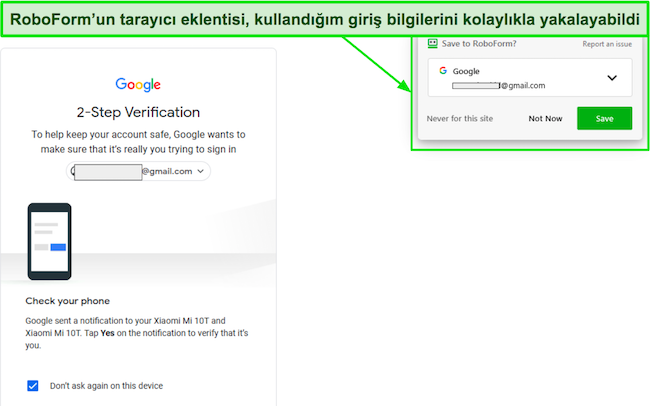This screenshot has width=650, height=406.
Task: Click the Check your phone heading
Action: pyautogui.click(x=68, y=301)
